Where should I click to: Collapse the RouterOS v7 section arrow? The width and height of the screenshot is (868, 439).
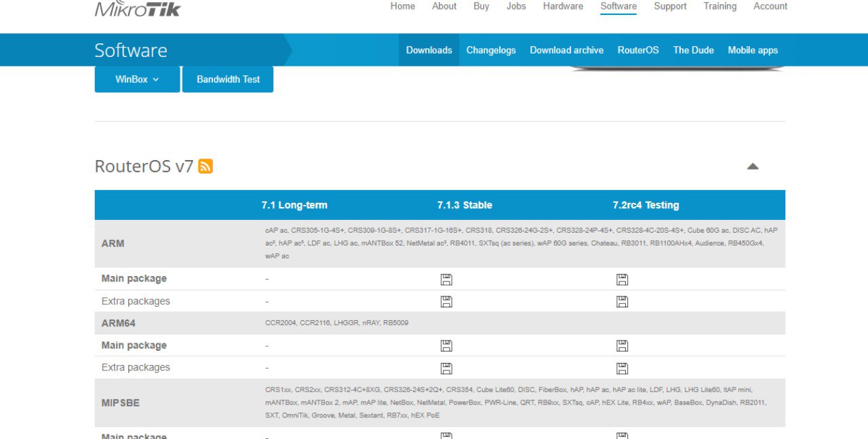[753, 166]
